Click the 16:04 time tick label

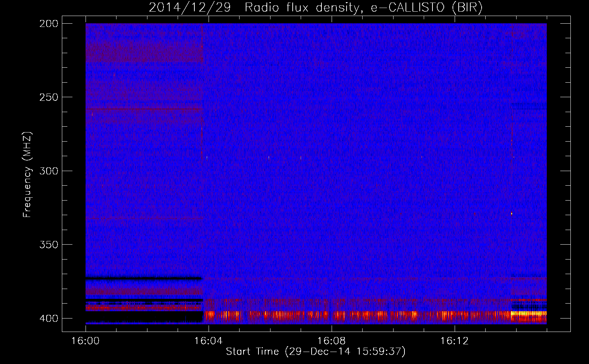[208, 341]
